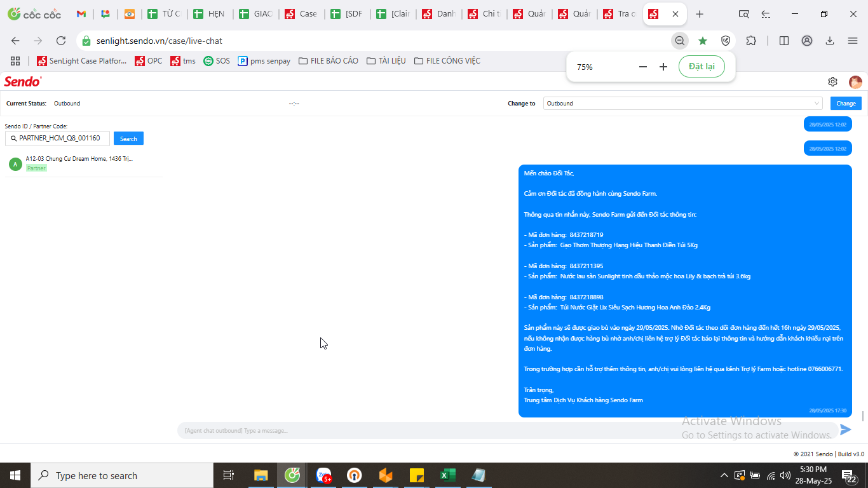Open the pms senpay bookmark
Viewport: 868px width, 488px height.
click(x=264, y=61)
